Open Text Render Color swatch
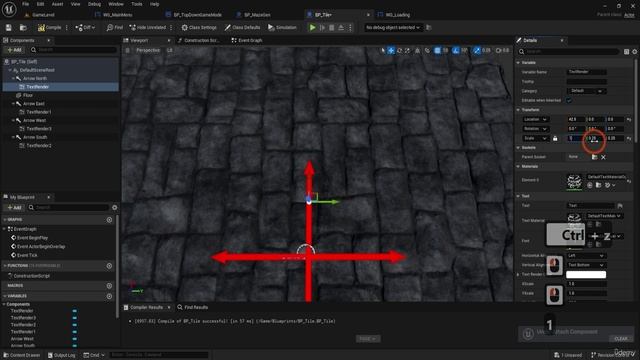This screenshot has width=640, height=360. [586, 275]
